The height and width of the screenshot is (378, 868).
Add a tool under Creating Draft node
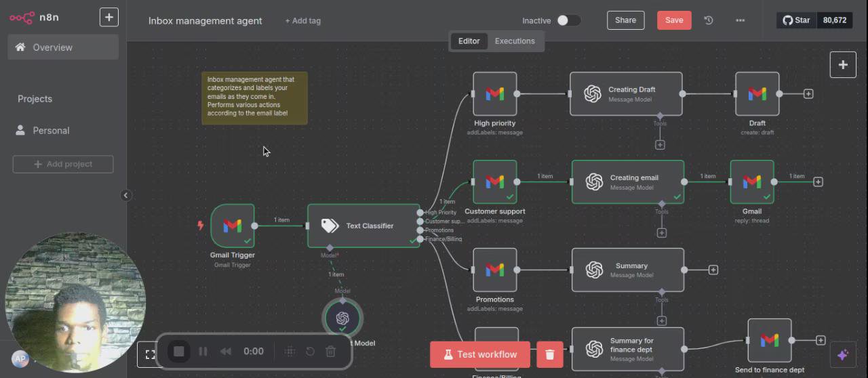pos(660,144)
